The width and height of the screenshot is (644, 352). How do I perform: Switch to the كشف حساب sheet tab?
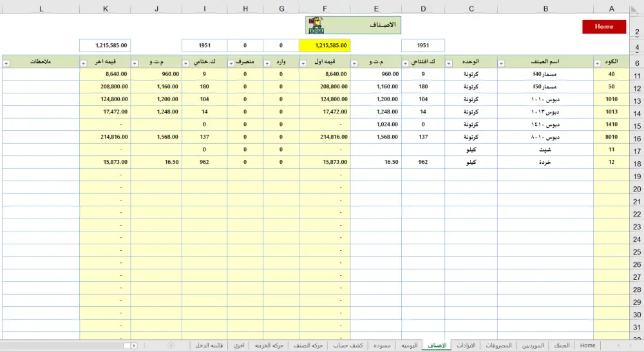coord(348,346)
